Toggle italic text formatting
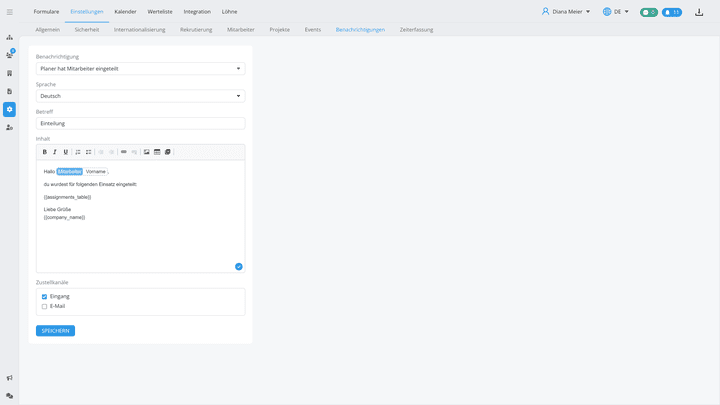This screenshot has height=405, width=720. (55, 152)
